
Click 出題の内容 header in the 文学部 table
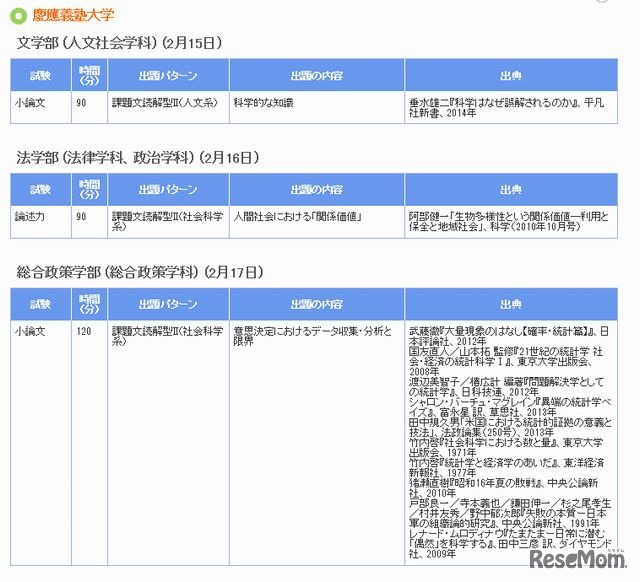(x=317, y=75)
